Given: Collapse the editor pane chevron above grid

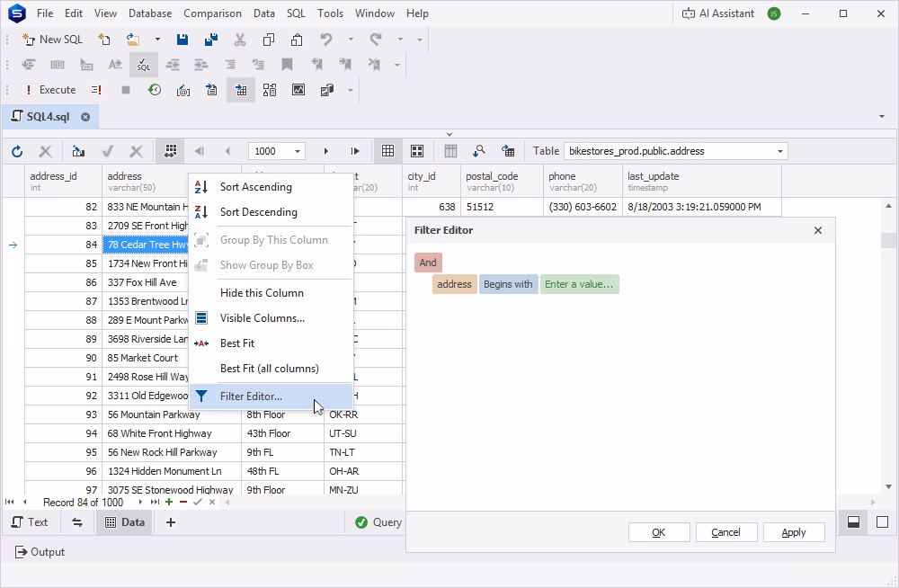Looking at the screenshot, I should pyautogui.click(x=449, y=134).
